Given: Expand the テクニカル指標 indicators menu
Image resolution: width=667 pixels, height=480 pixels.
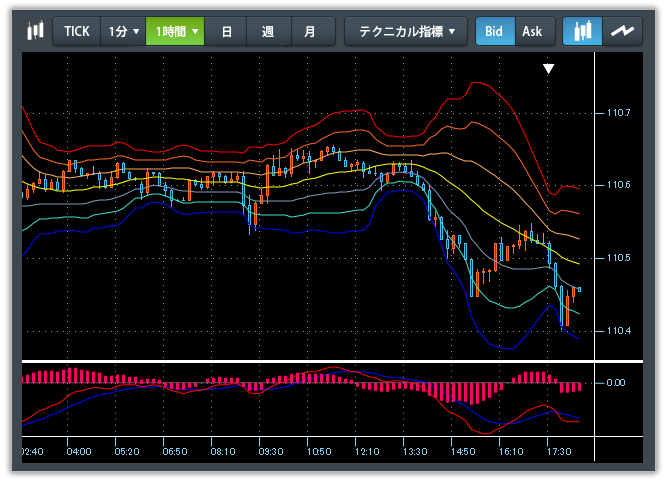Looking at the screenshot, I should pos(405,31).
